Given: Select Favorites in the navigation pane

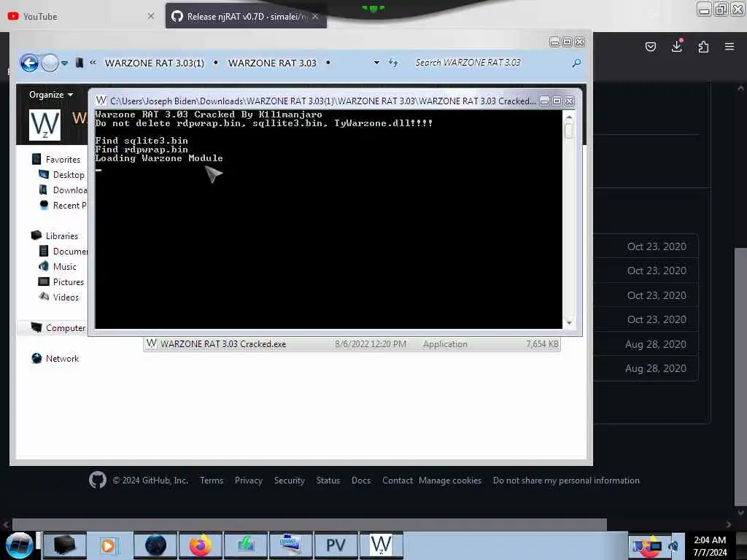Looking at the screenshot, I should [56, 159].
